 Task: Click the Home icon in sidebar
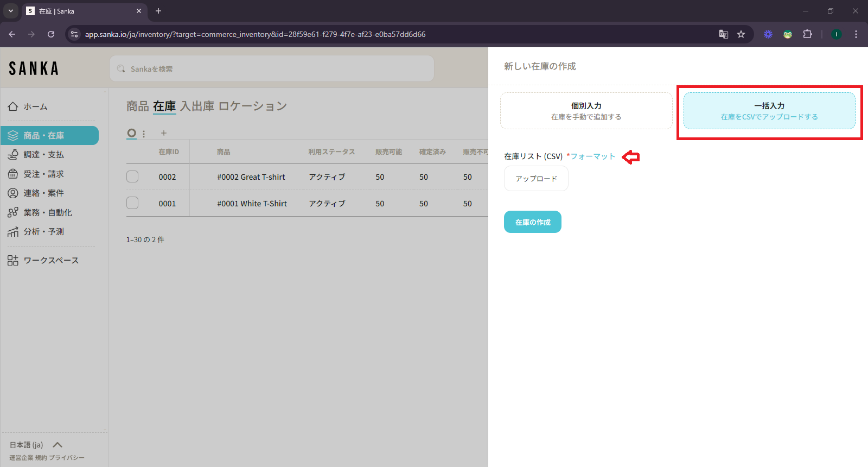[x=13, y=106]
